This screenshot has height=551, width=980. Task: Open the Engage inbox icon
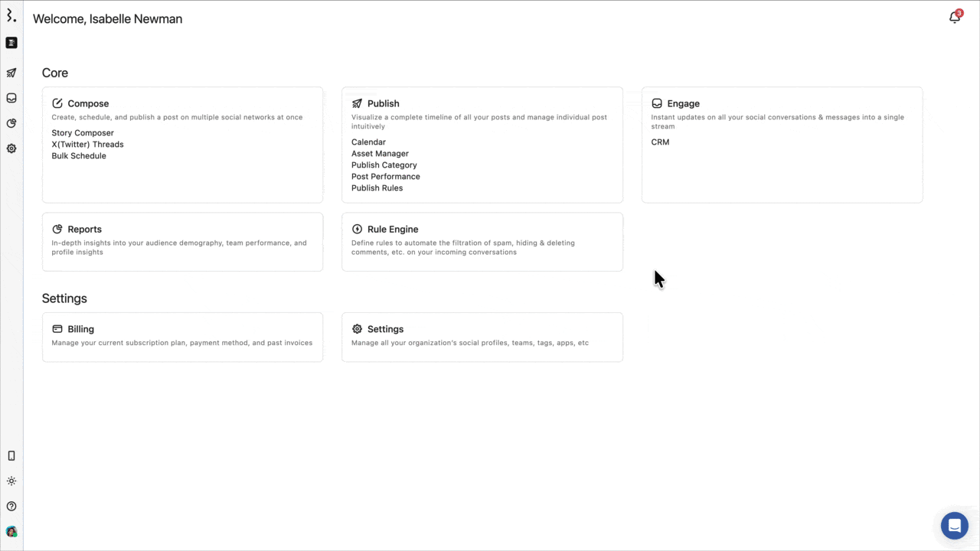pyautogui.click(x=11, y=98)
